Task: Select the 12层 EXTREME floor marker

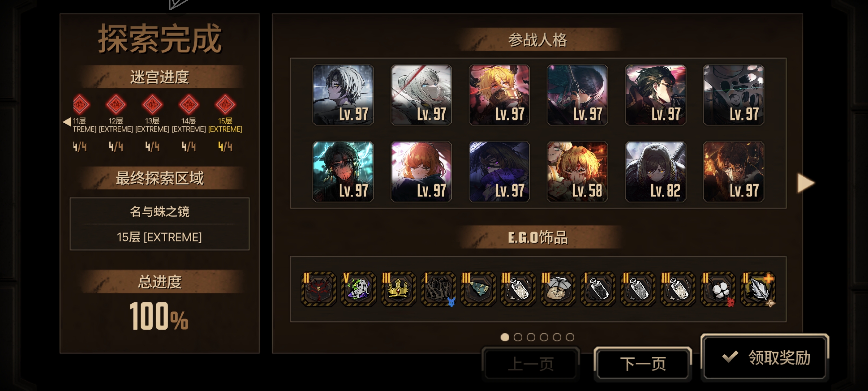Action: 116,114
